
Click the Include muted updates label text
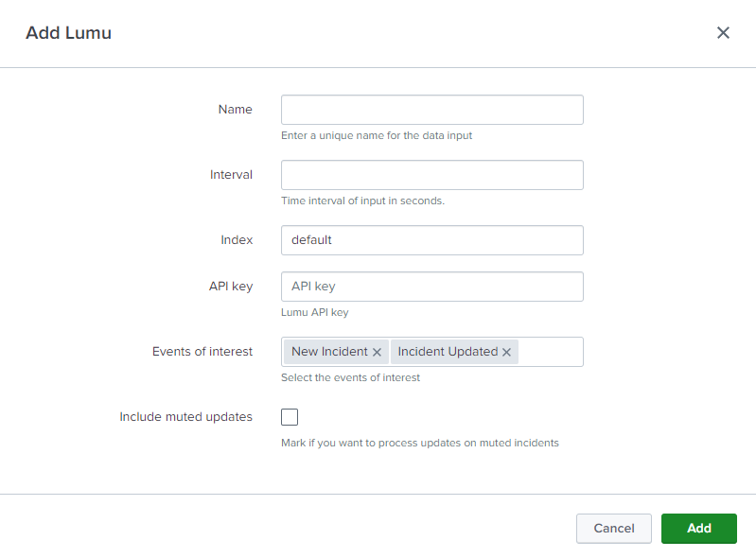point(185,417)
